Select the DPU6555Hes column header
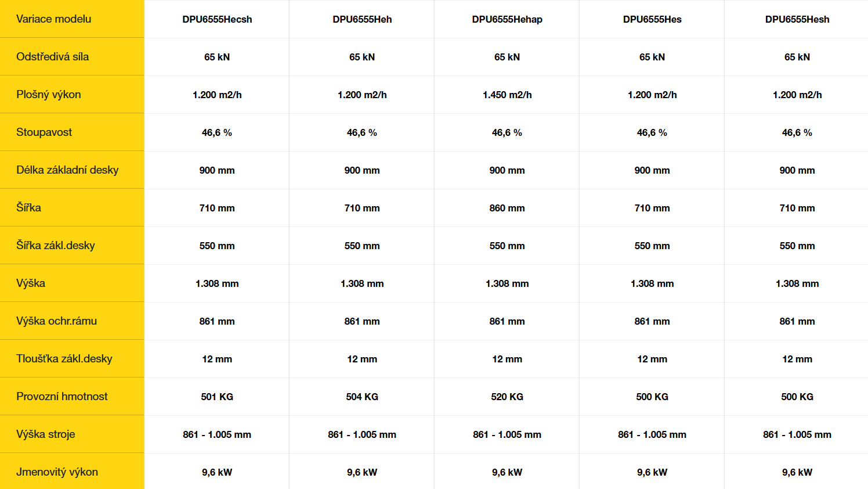Viewport: 868px width, 489px height. (652, 19)
